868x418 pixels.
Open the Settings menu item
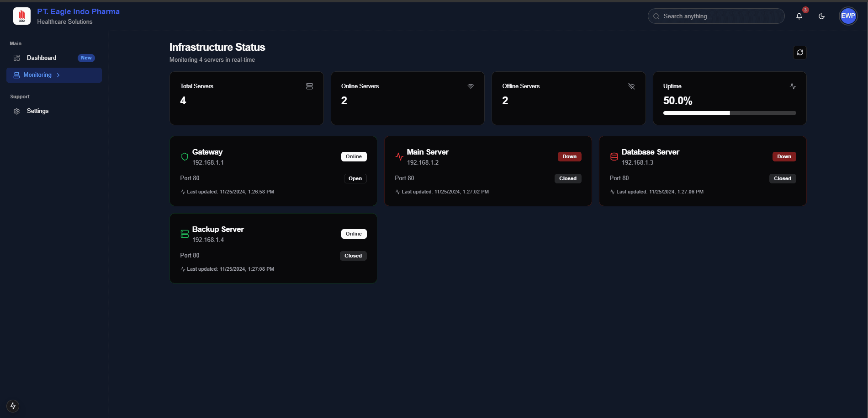coord(54,111)
